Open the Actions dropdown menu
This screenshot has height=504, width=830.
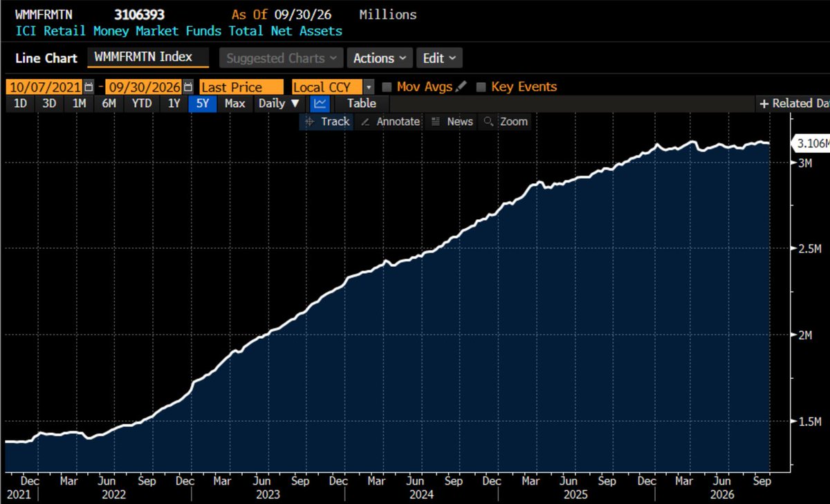click(x=380, y=58)
